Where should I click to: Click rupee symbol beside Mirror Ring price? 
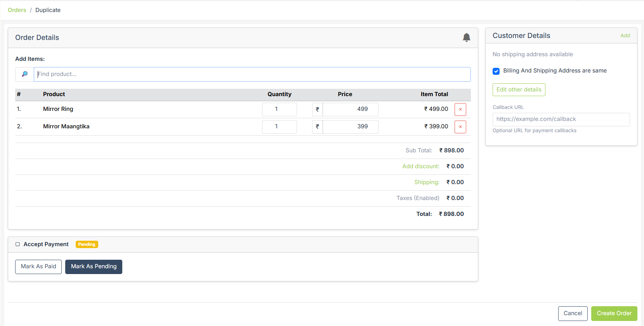point(317,109)
